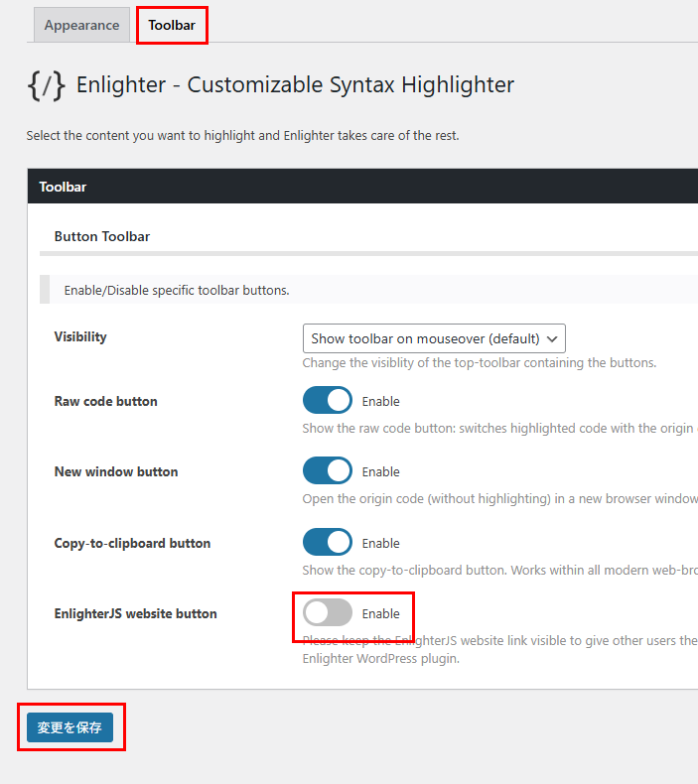
Task: Turn off the New window button toggle
Action: [328, 471]
